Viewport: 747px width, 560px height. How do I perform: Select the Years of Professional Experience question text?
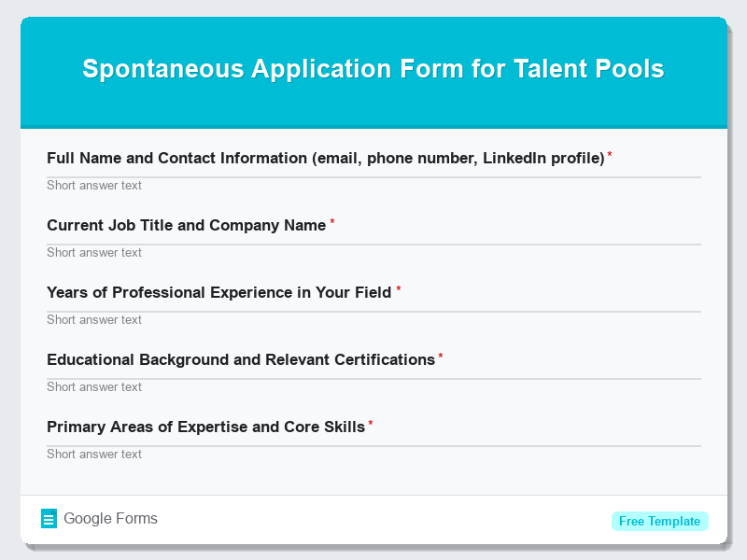[218, 292]
